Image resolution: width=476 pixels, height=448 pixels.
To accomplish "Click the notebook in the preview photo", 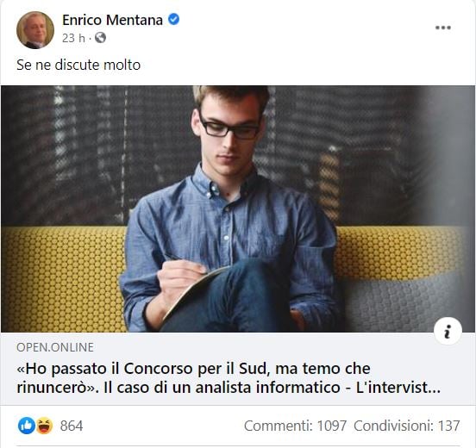I will click(194, 291).
